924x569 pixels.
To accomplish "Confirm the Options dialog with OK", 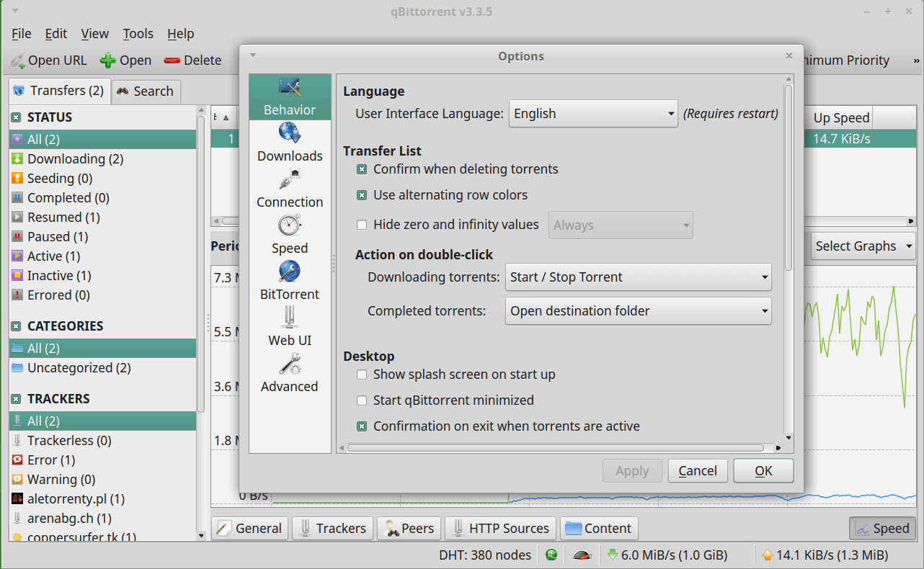I will click(x=763, y=471).
